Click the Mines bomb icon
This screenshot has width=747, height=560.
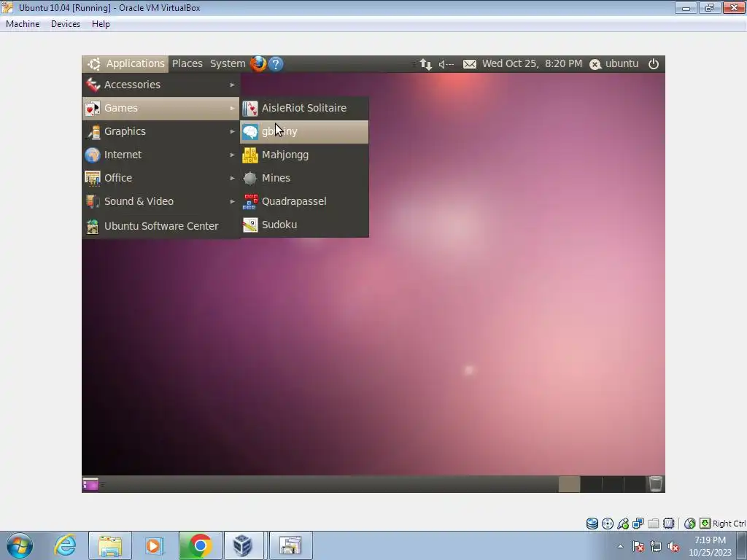pos(249,178)
